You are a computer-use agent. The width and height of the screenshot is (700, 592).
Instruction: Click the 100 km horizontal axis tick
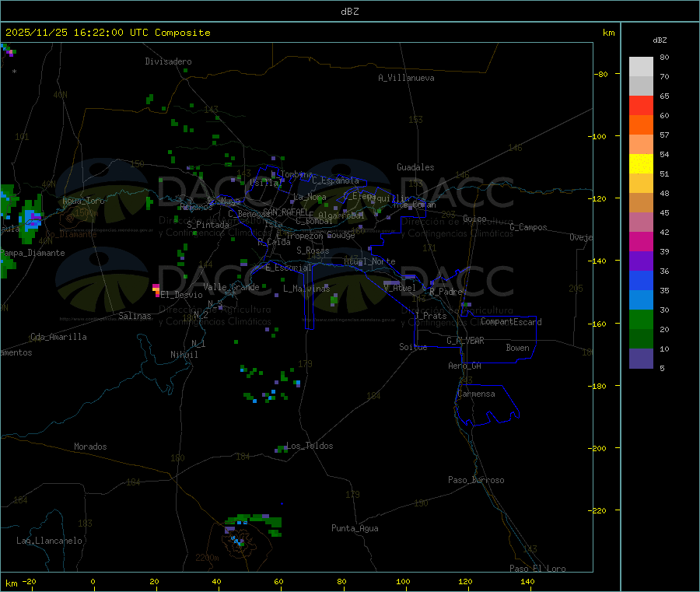click(x=403, y=581)
